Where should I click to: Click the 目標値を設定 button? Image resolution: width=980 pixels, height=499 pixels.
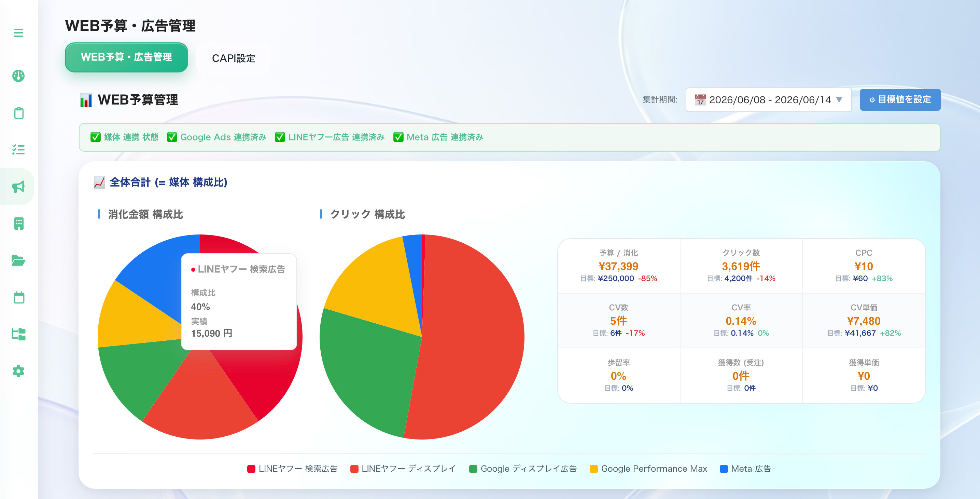click(x=900, y=100)
